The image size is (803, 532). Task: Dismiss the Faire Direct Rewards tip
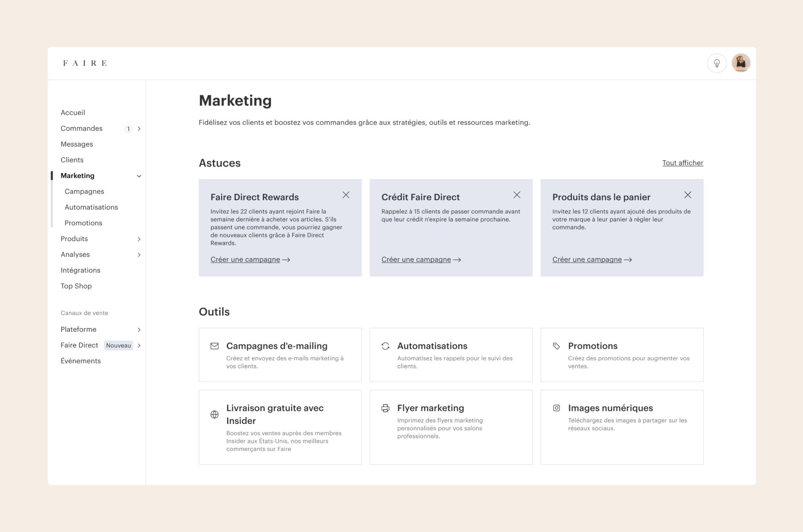click(346, 195)
